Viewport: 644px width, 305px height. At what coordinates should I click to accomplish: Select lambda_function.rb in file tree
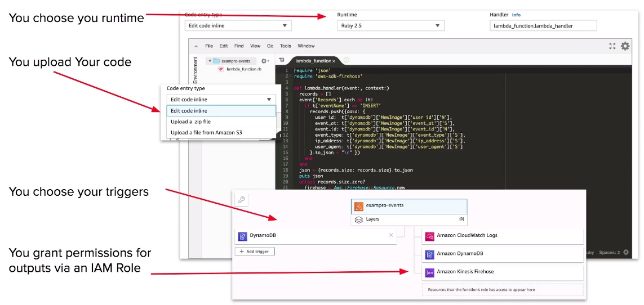coord(244,69)
